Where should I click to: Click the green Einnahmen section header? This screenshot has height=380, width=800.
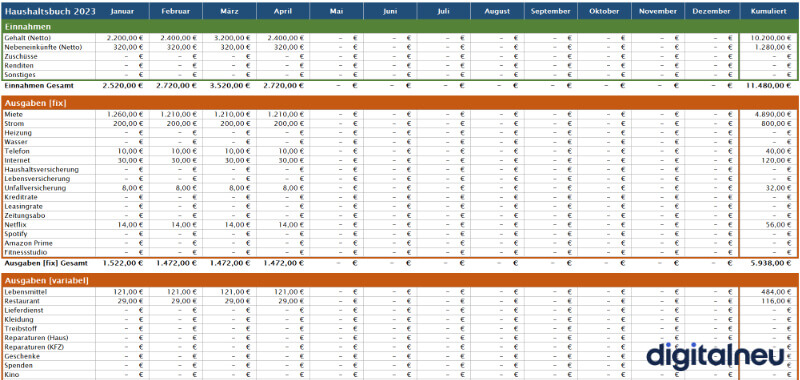click(400, 27)
